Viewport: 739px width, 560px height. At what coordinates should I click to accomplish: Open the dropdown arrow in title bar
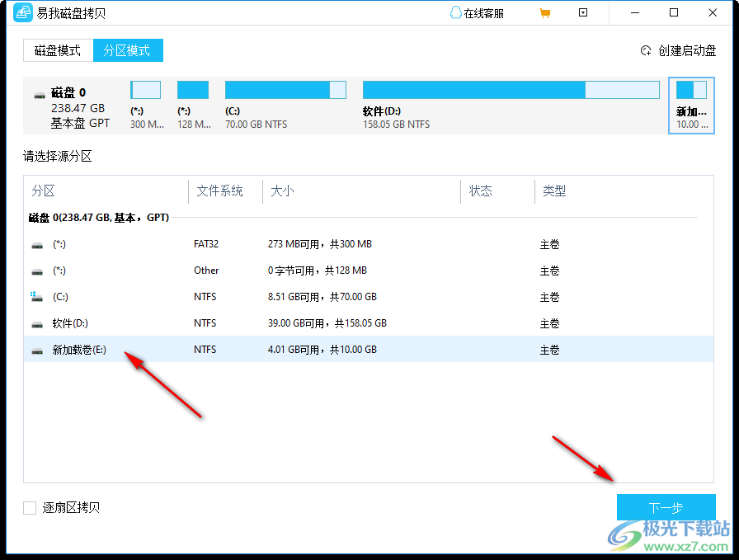(583, 13)
